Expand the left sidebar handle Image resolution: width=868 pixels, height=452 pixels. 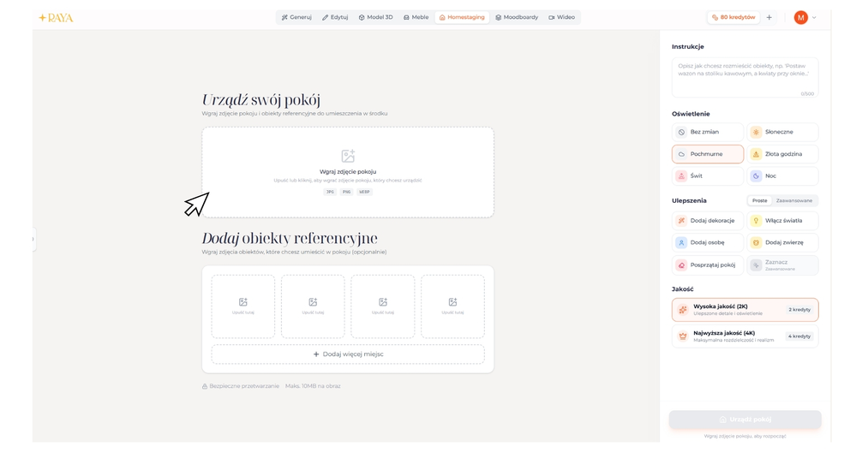click(x=33, y=239)
